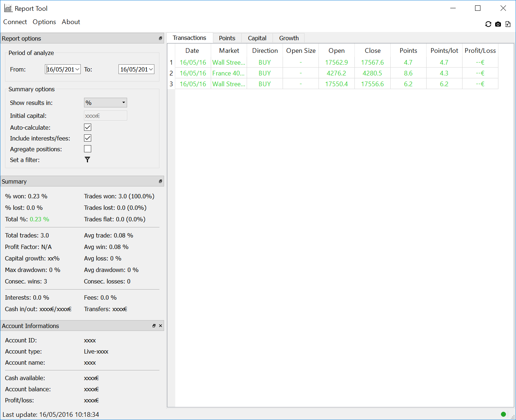Click the Transfers: xxxx€ text
516x420 pixels.
click(x=106, y=309)
